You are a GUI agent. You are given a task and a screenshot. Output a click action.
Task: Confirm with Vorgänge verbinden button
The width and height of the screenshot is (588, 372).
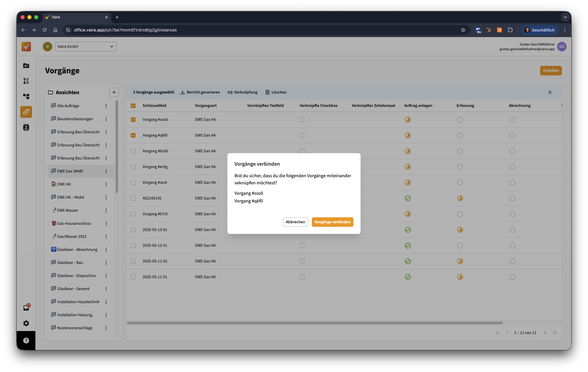(x=332, y=222)
